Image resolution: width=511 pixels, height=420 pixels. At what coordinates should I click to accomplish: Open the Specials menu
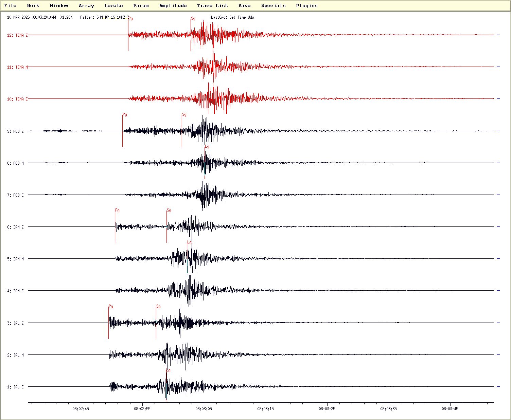[273, 5]
